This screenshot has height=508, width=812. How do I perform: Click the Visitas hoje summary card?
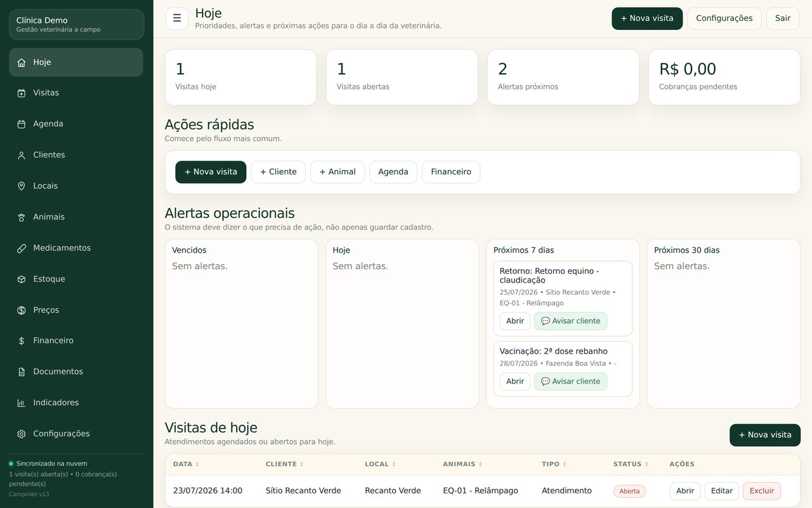click(x=240, y=77)
